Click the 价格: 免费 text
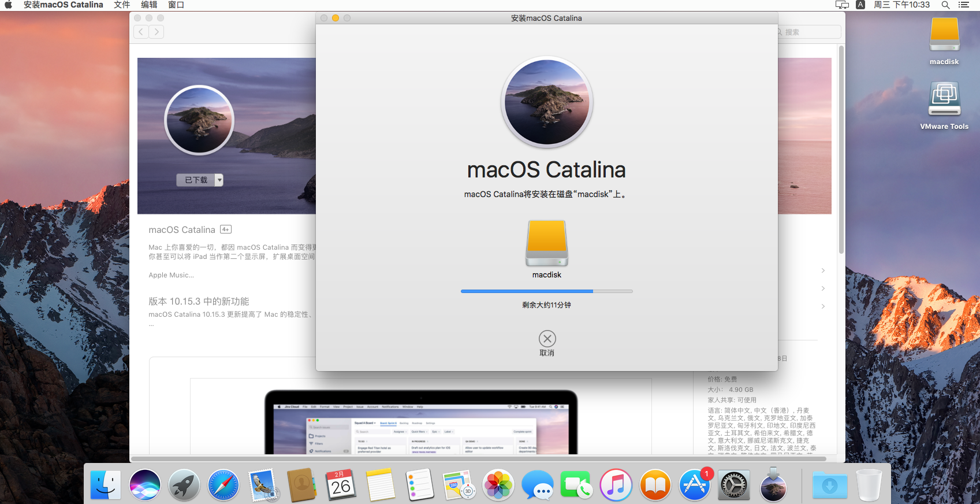This screenshot has width=980, height=504. [722, 379]
